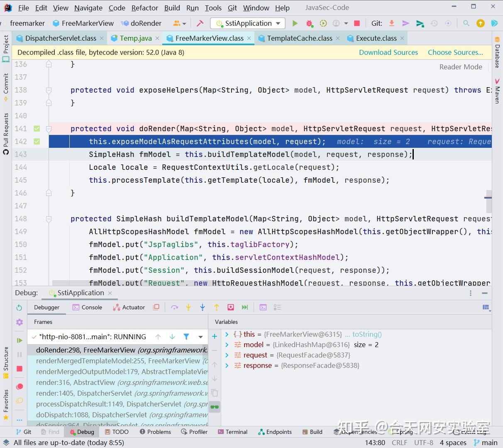This screenshot has width=503, height=448.
Task: Close FreeMarkerView.class tab
Action: coord(249,38)
